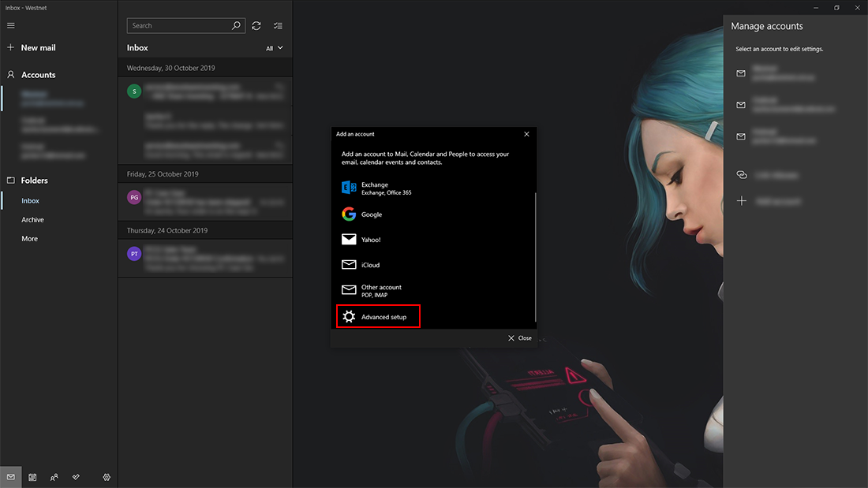Select the iCloud envelope icon

pos(349,264)
